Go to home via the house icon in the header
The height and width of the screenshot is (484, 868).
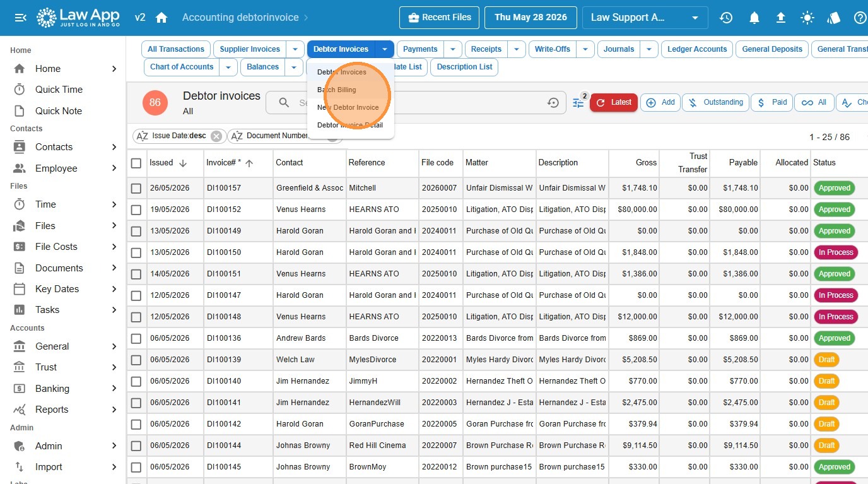click(161, 18)
